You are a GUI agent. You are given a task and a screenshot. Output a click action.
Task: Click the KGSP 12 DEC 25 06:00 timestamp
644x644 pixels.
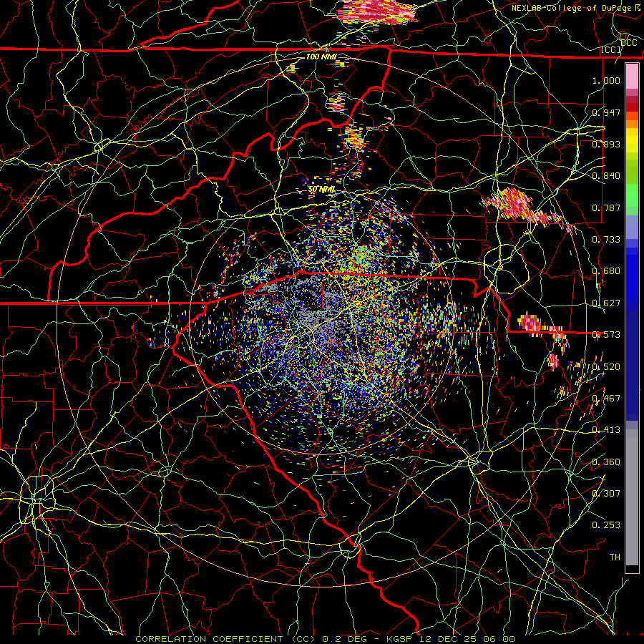[451, 639]
